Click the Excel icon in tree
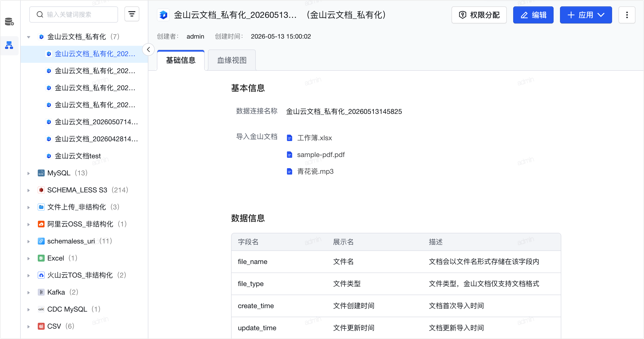644x339 pixels. [x=41, y=258]
